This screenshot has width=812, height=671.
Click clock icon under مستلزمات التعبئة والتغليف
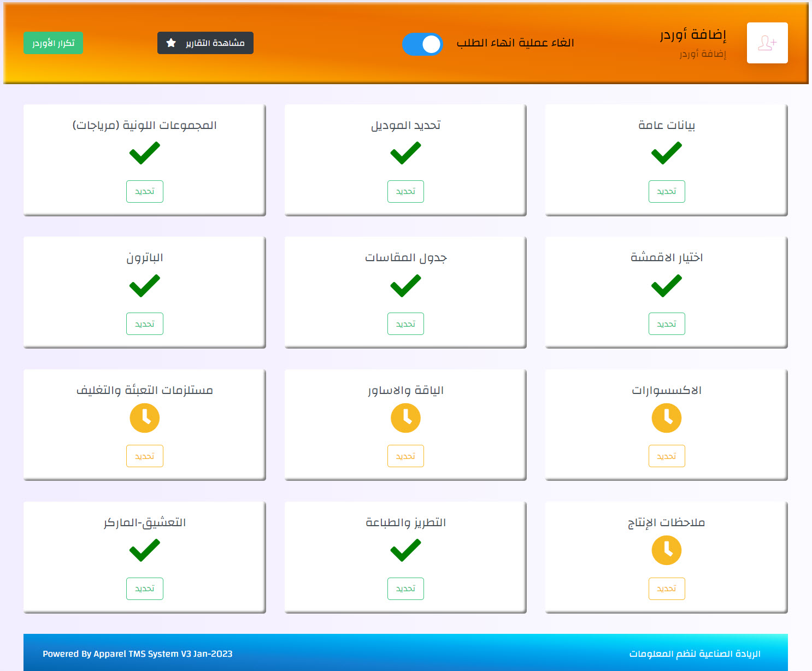(145, 418)
